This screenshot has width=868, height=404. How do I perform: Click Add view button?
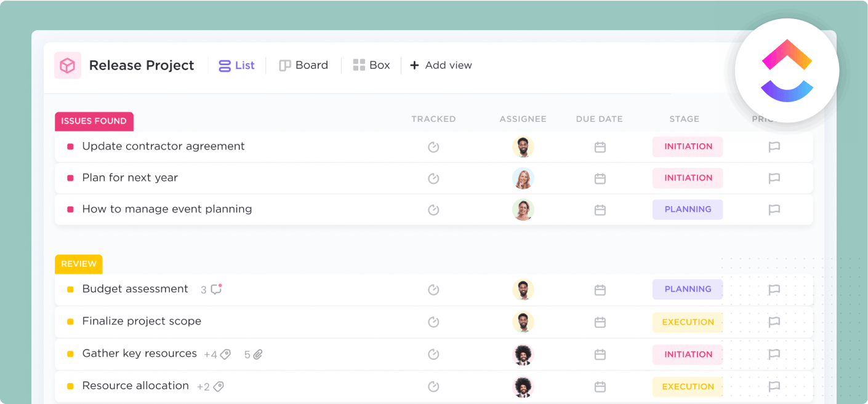441,65
